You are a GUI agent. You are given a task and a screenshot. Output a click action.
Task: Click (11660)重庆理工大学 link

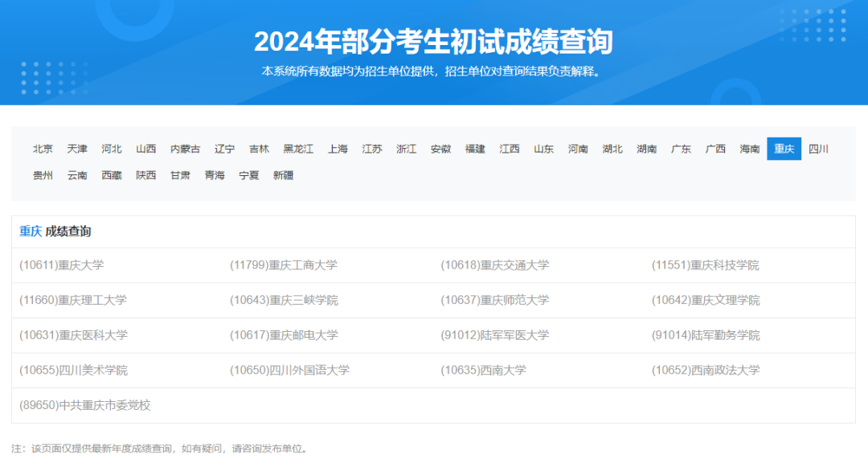pos(73,300)
